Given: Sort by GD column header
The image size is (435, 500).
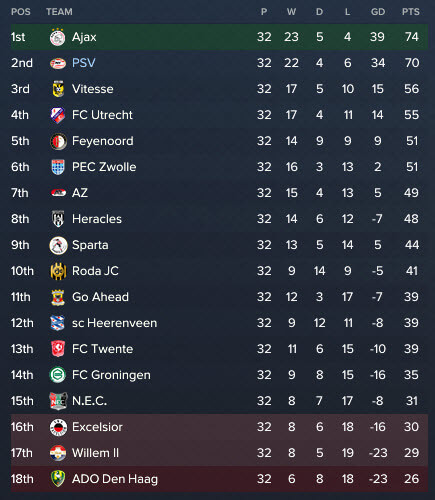Looking at the screenshot, I should (378, 12).
